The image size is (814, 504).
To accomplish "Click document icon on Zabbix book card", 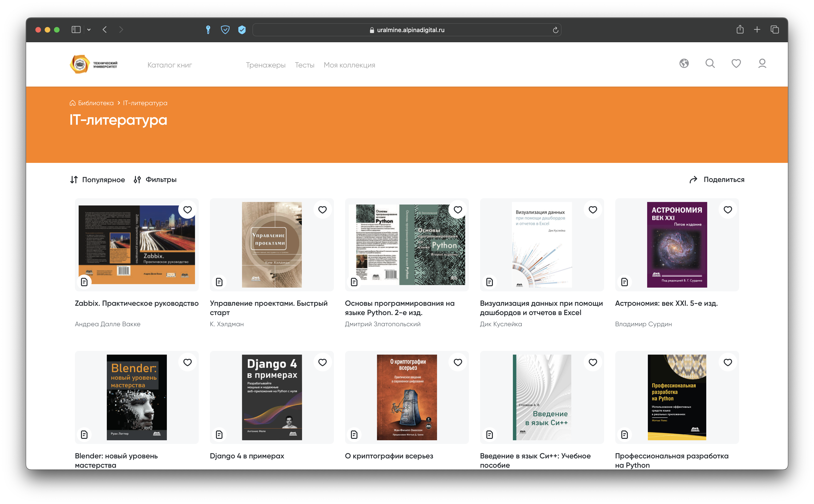I will [x=84, y=282].
